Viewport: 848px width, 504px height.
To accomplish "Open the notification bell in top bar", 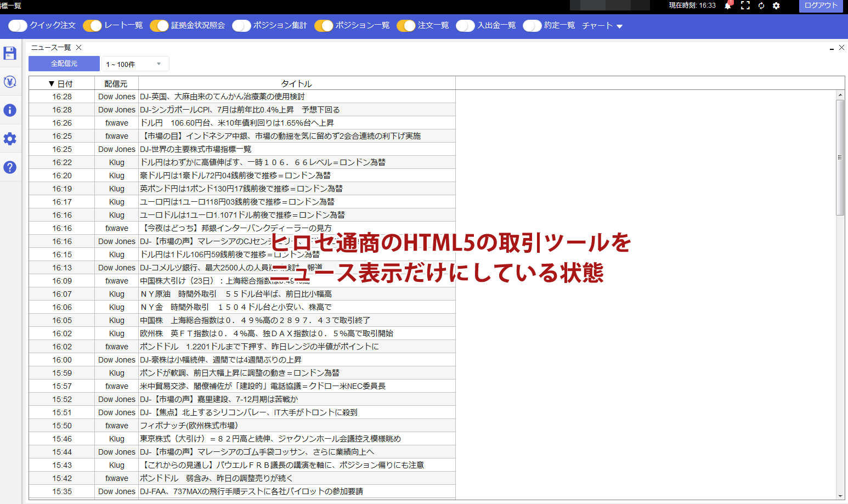I will click(728, 5).
